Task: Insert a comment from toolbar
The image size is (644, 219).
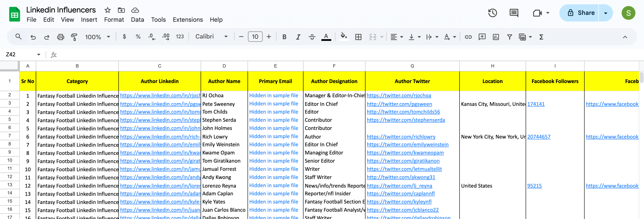Action: tap(482, 37)
